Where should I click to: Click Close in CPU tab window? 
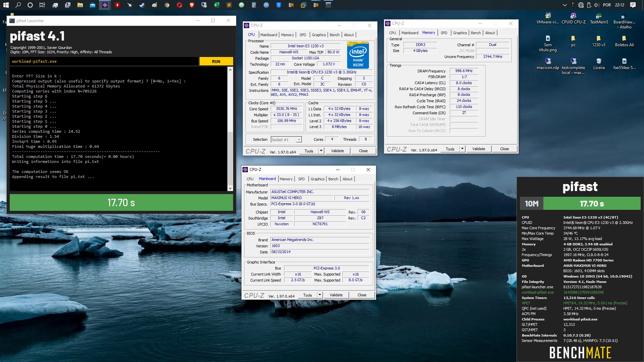363,151
